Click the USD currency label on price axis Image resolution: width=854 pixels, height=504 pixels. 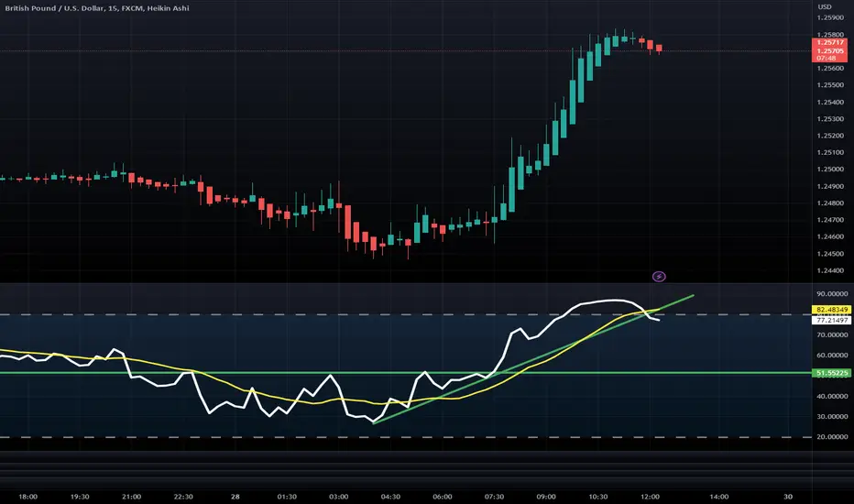pyautogui.click(x=826, y=6)
